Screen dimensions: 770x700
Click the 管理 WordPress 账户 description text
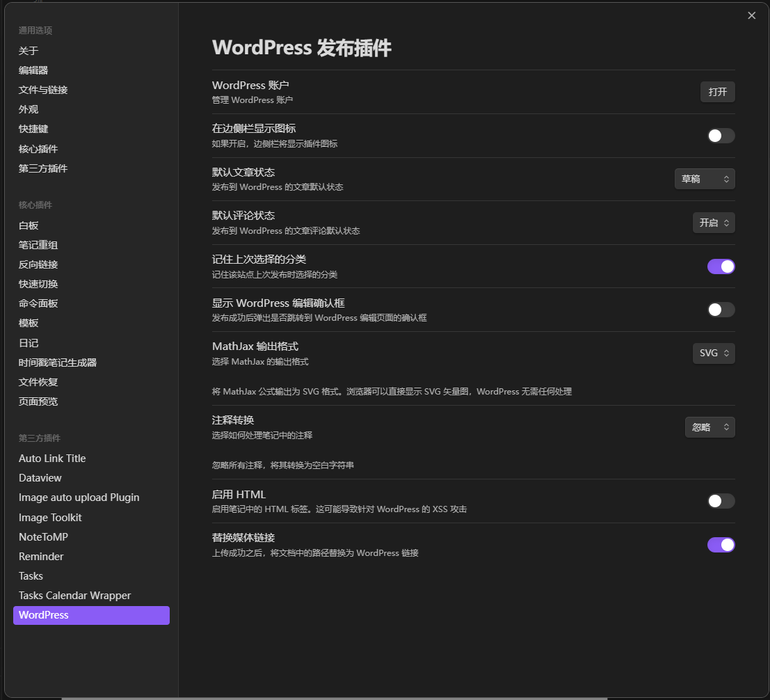(252, 100)
